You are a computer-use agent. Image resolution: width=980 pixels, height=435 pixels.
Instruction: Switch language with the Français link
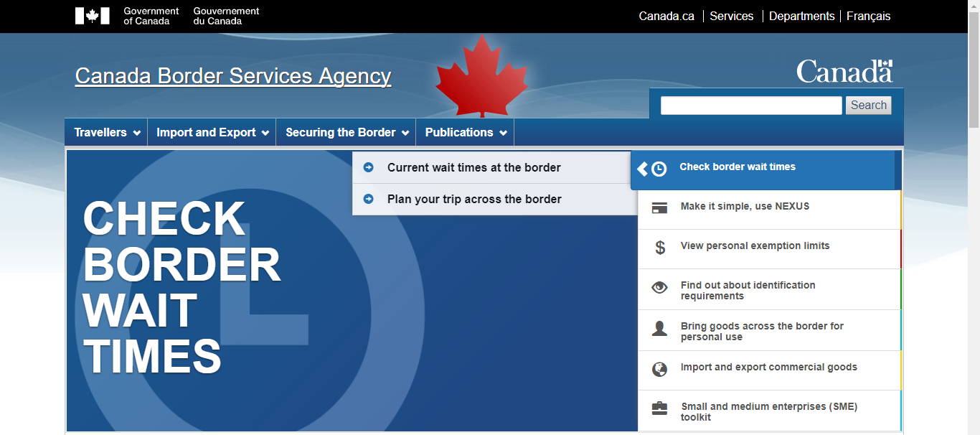[x=868, y=16]
